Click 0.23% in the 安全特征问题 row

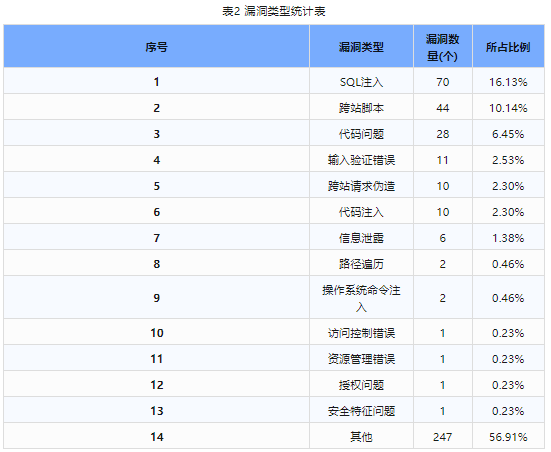(508, 411)
